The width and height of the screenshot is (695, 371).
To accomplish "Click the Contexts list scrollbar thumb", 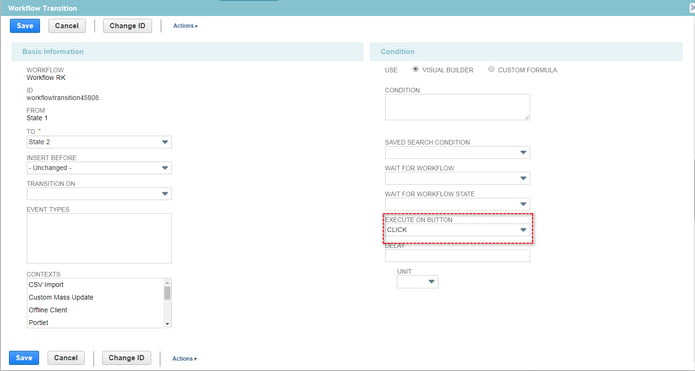I will point(167,293).
